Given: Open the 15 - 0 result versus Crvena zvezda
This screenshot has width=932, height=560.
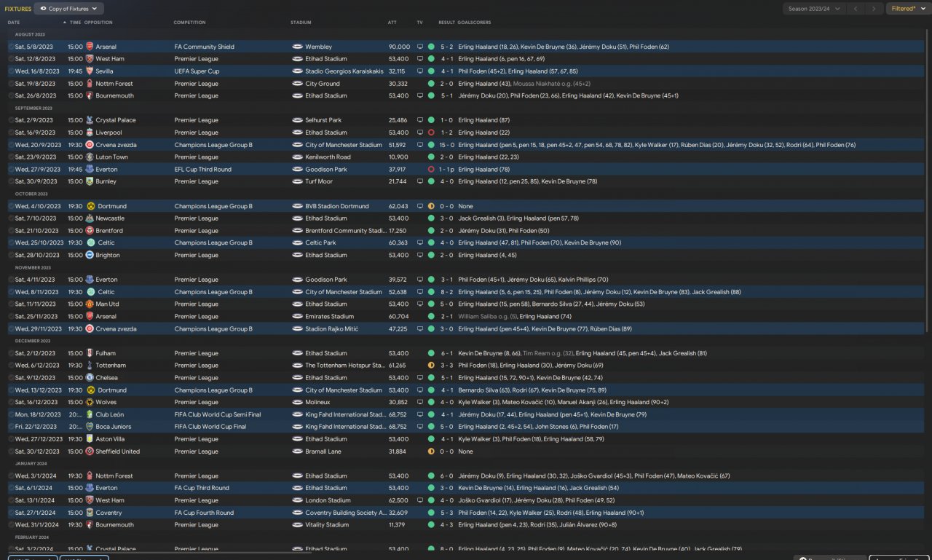Looking at the screenshot, I should (x=446, y=145).
